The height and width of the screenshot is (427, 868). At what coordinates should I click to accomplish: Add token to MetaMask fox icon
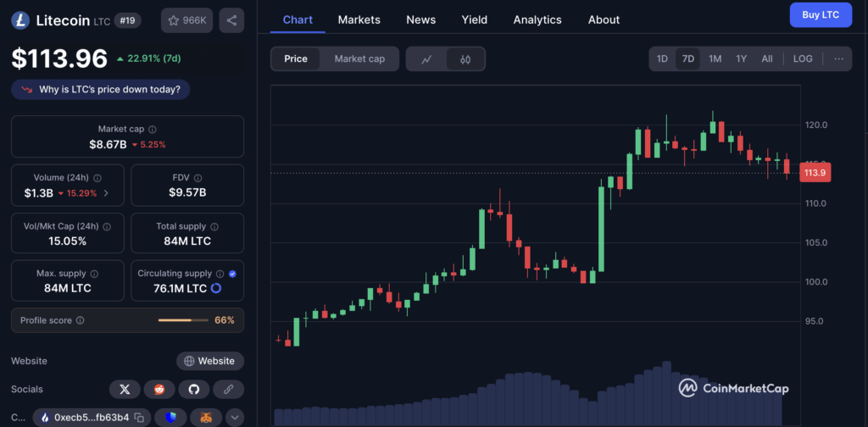pyautogui.click(x=206, y=418)
